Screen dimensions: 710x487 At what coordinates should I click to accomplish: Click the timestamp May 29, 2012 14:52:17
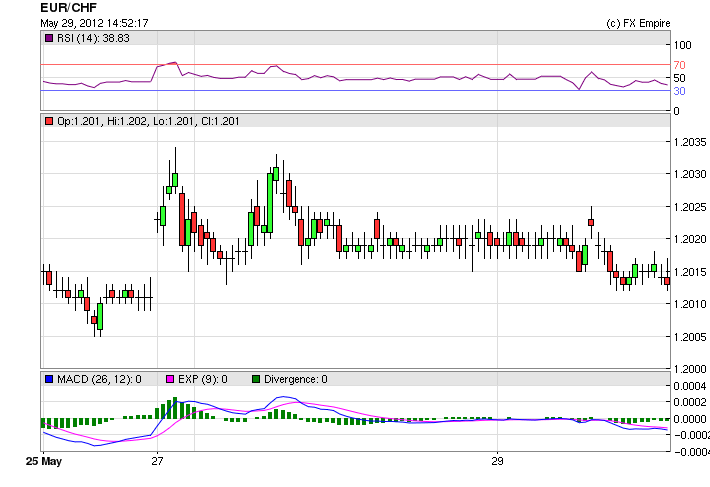(94, 23)
